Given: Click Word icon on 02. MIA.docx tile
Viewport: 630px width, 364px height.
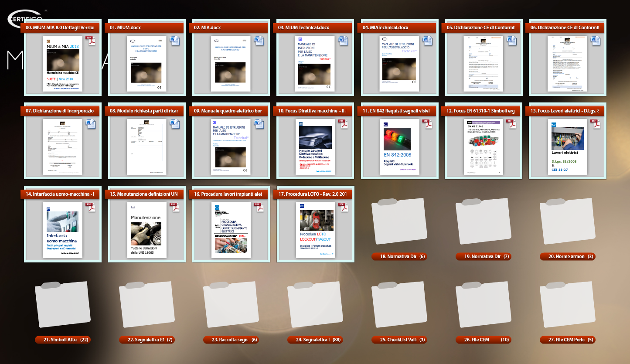Looking at the screenshot, I should pos(259,41).
